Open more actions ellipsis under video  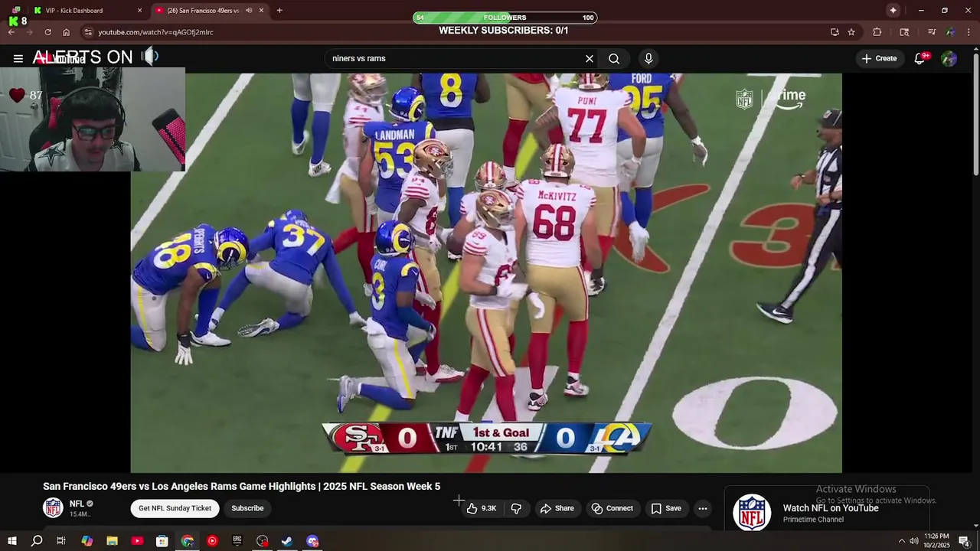(703, 508)
